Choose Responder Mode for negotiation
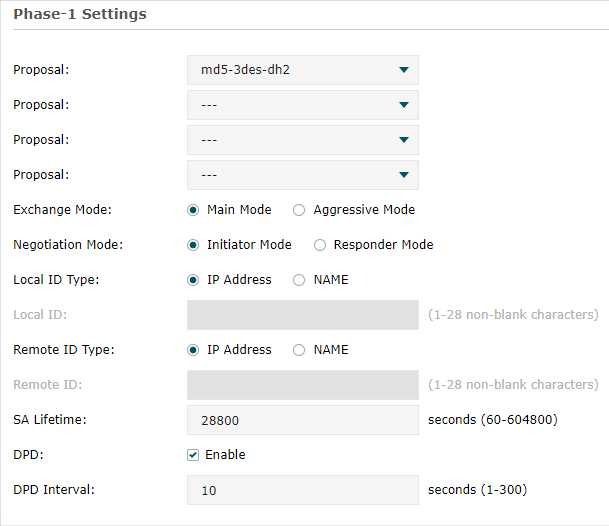This screenshot has height=526, width=609. click(x=320, y=245)
